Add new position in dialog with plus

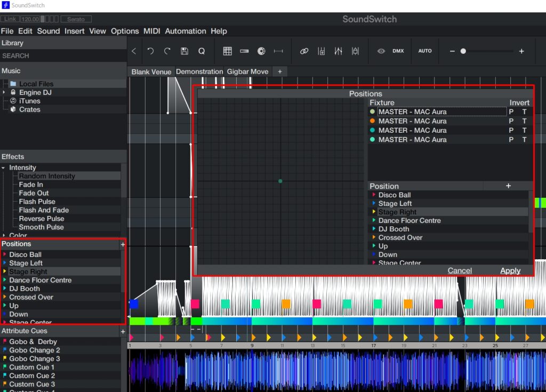pos(508,186)
